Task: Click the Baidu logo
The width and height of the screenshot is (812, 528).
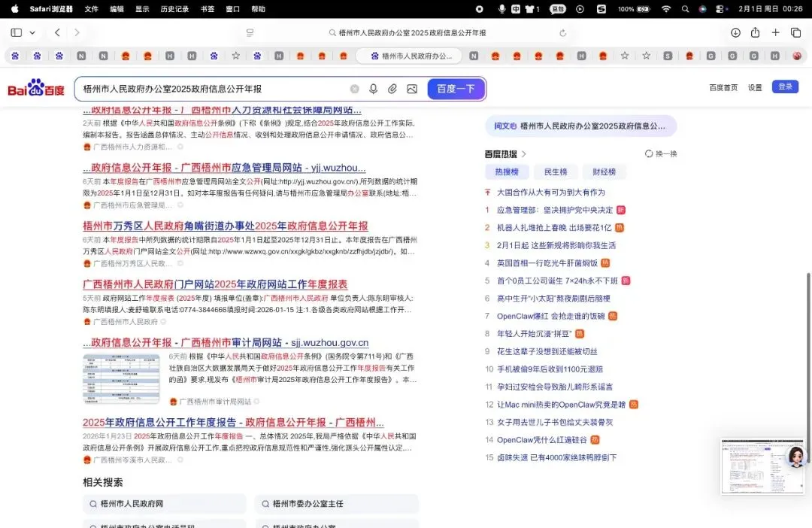Action: (x=36, y=88)
